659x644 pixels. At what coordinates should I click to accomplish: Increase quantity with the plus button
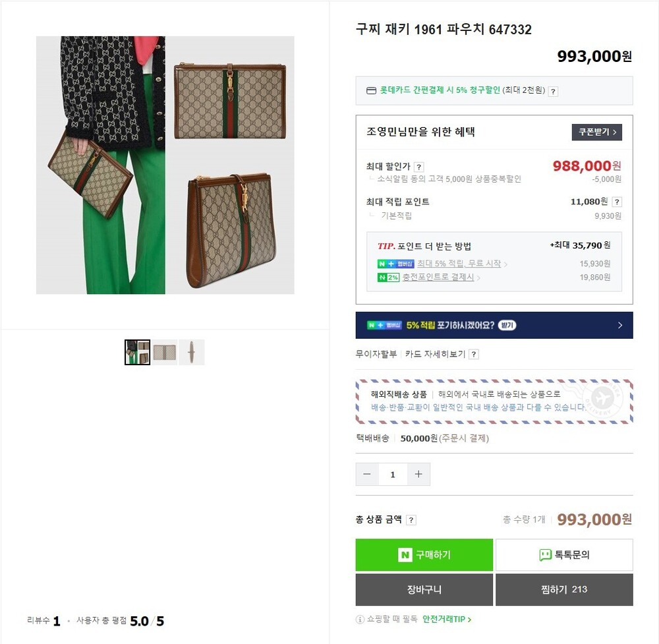pyautogui.click(x=418, y=474)
